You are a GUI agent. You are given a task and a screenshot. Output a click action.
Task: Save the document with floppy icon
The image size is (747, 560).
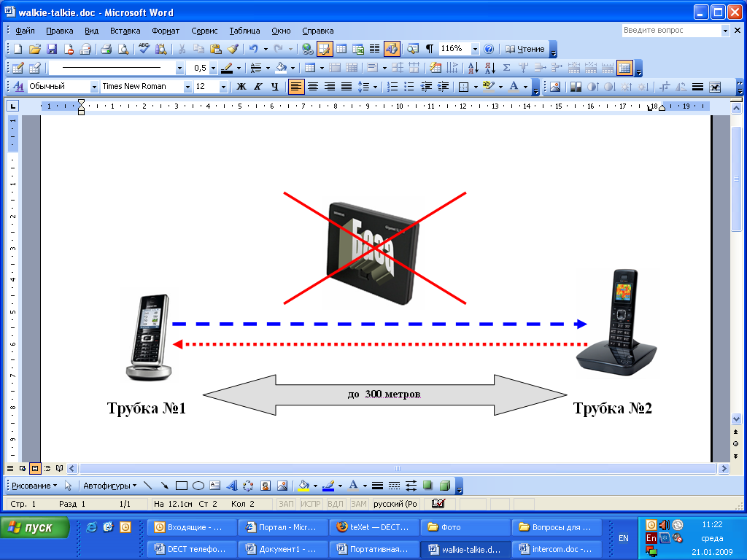pos(52,49)
